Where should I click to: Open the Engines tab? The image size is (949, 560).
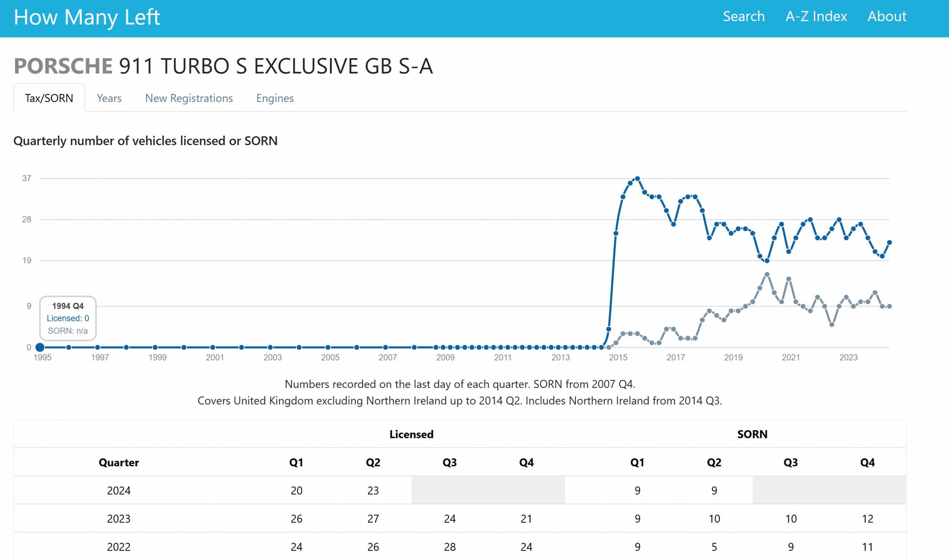pos(275,98)
